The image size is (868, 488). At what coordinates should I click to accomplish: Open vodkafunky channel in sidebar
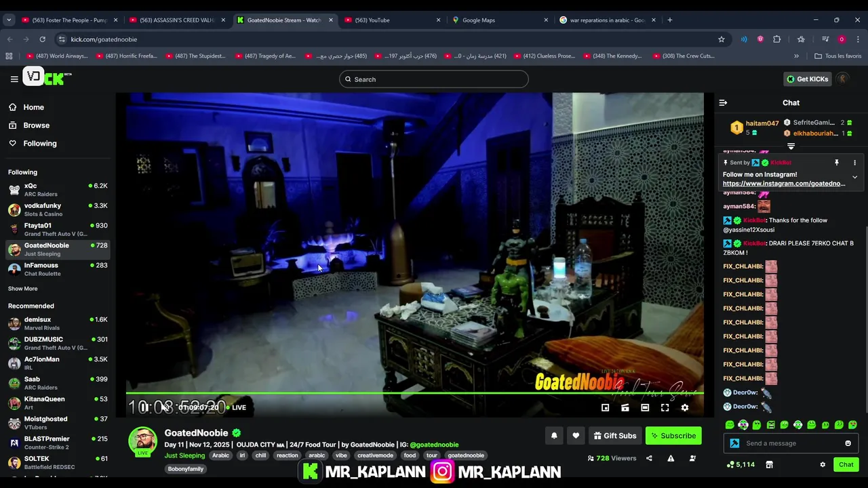pyautogui.click(x=58, y=209)
